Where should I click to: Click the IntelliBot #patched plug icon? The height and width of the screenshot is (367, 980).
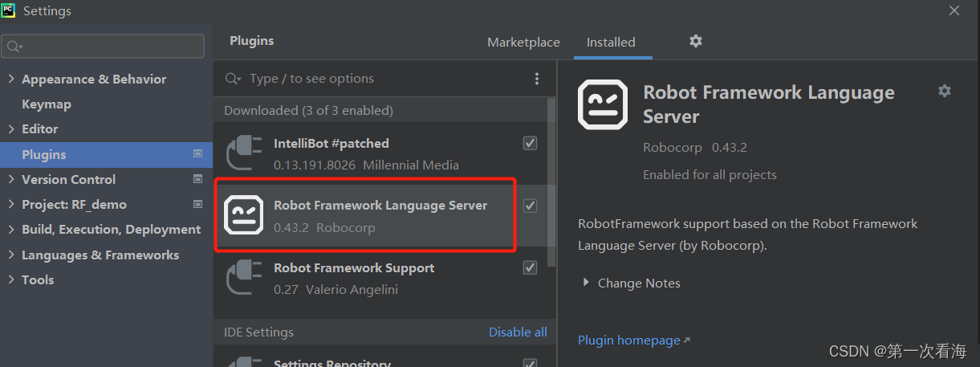pyautogui.click(x=243, y=153)
